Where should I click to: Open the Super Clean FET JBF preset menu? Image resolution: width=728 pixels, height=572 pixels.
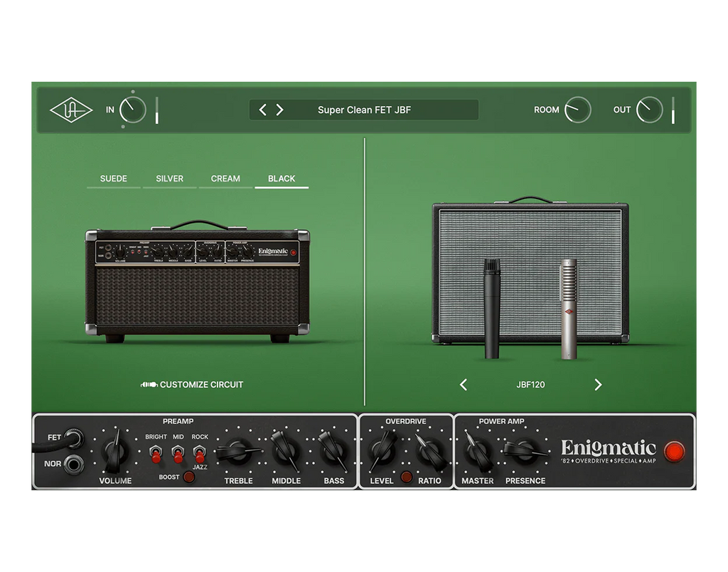click(x=364, y=110)
